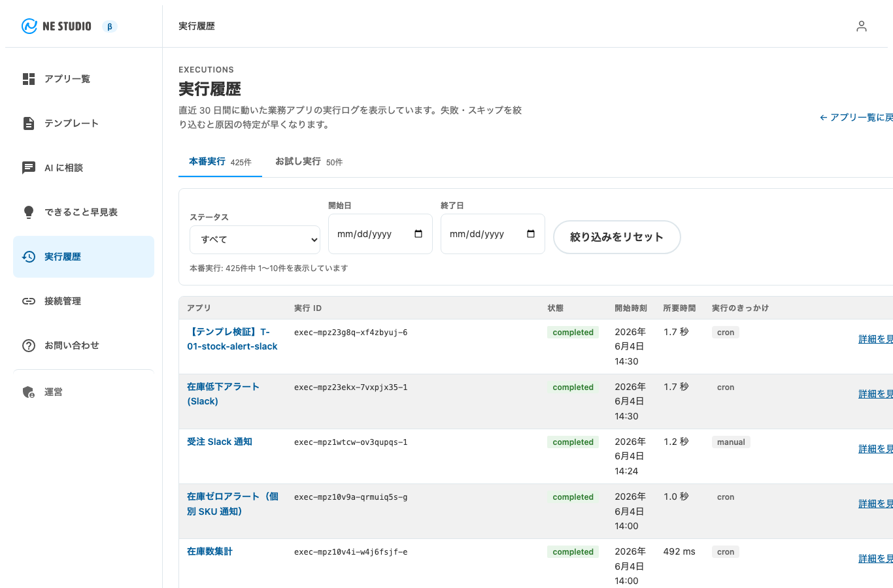Open 在庫ゼロアラート（個別 SKU 通知）link

point(233,504)
